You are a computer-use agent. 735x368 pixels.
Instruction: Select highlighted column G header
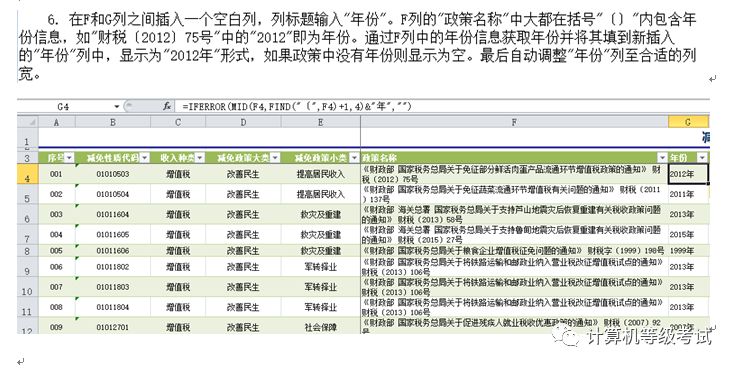689,122
